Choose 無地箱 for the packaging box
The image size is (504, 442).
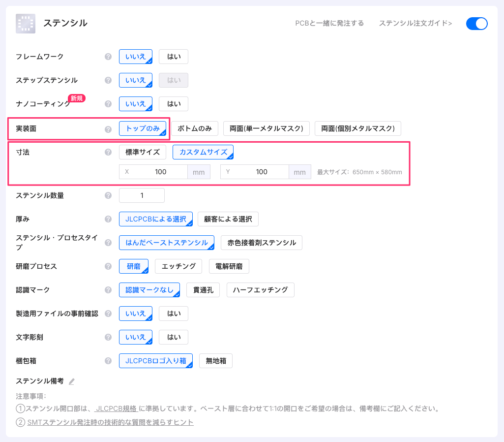click(215, 361)
